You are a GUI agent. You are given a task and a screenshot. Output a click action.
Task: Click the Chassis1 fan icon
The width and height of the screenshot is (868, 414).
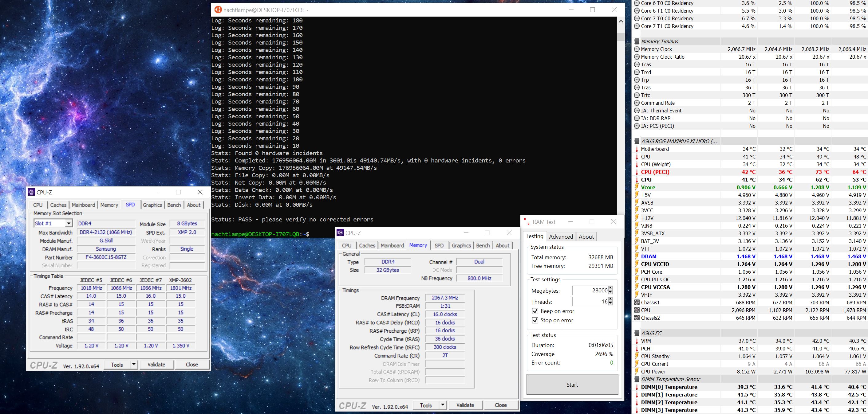coord(637,303)
